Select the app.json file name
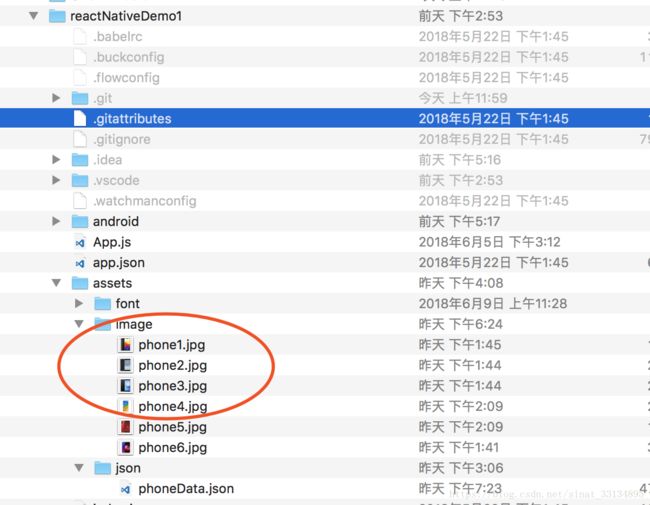650x505 pixels. click(x=119, y=262)
